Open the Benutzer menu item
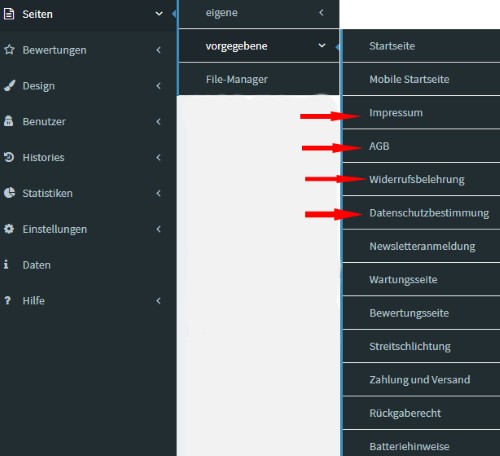Screen dimensions: 500x456 click(x=88, y=121)
